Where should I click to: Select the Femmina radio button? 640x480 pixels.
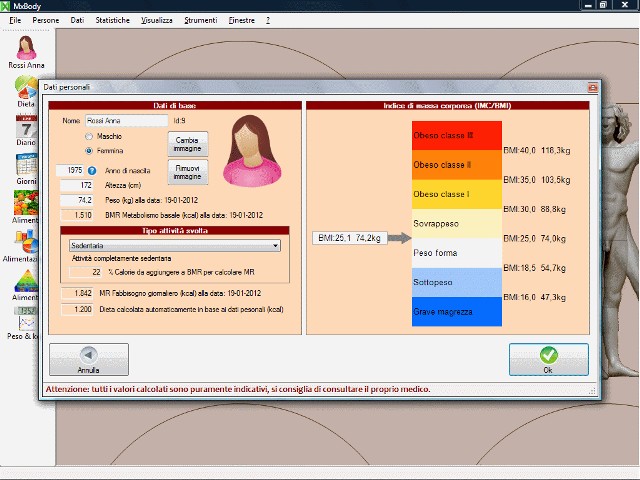[x=89, y=150]
